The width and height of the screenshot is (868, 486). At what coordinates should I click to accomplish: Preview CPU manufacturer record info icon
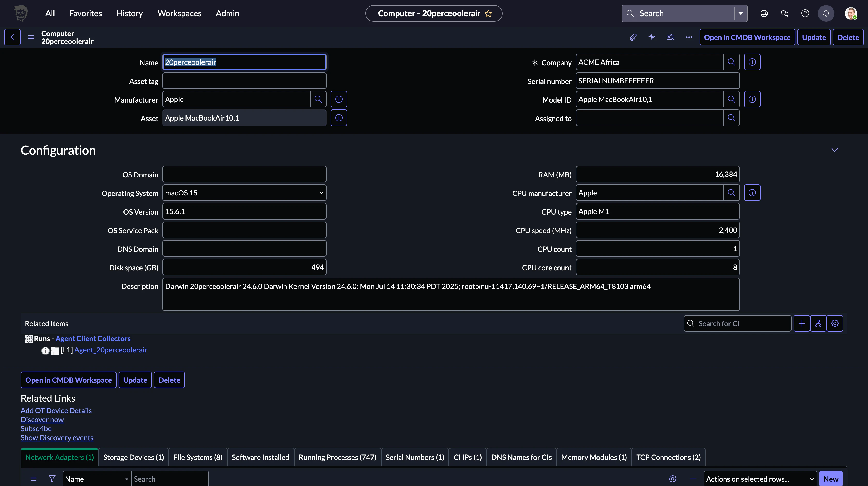click(752, 193)
